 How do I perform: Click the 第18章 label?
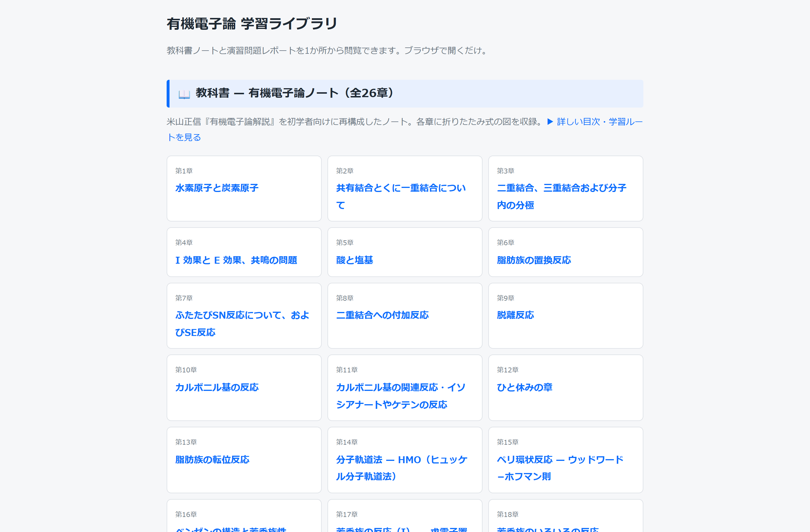pos(508,515)
